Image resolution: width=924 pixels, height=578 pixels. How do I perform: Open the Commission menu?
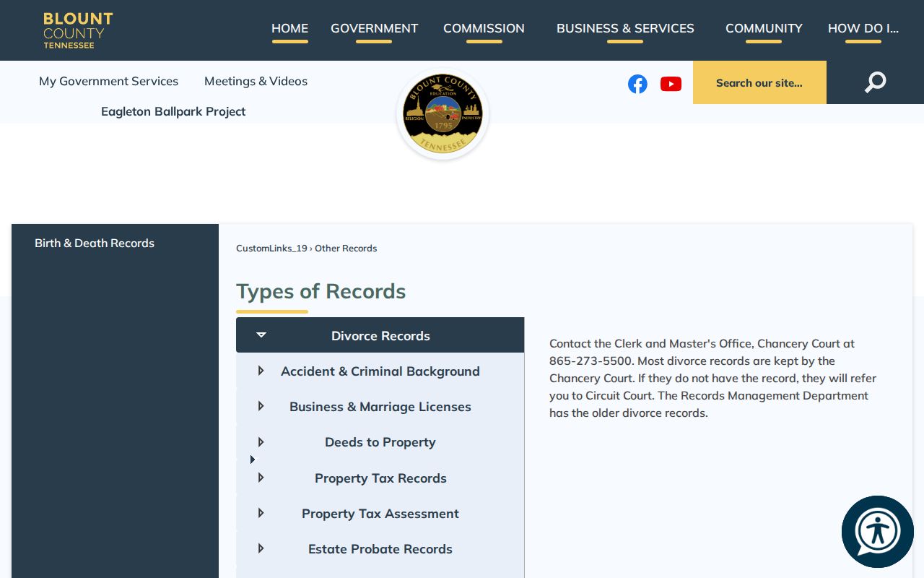[484, 29]
